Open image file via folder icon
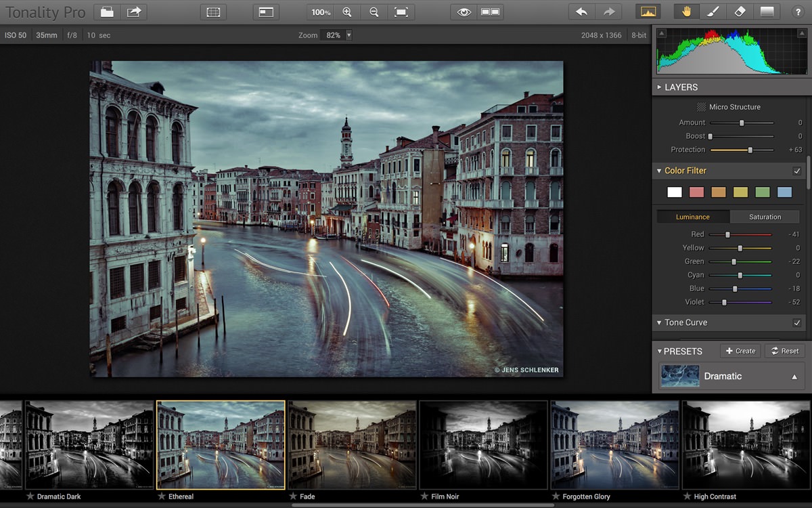812x508 pixels. tap(108, 12)
